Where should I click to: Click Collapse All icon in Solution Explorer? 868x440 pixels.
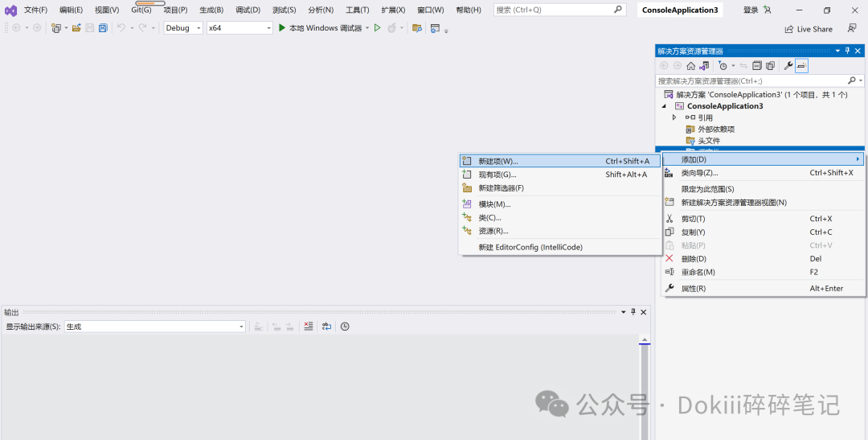(757, 66)
